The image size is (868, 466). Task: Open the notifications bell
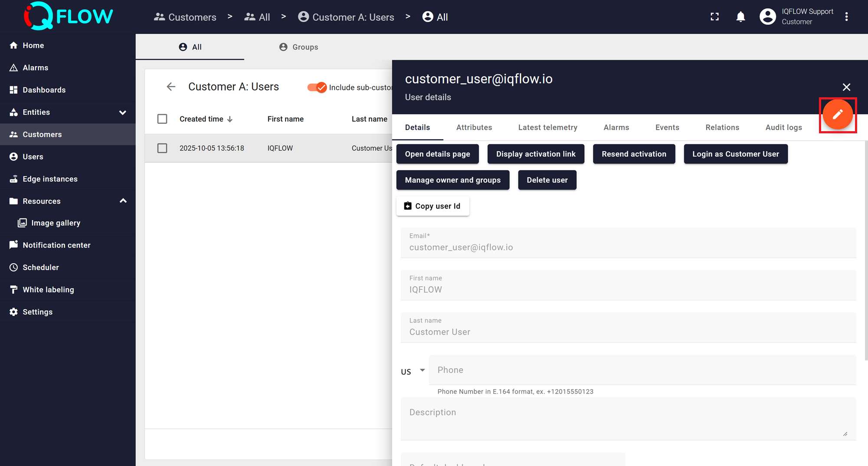coord(740,17)
